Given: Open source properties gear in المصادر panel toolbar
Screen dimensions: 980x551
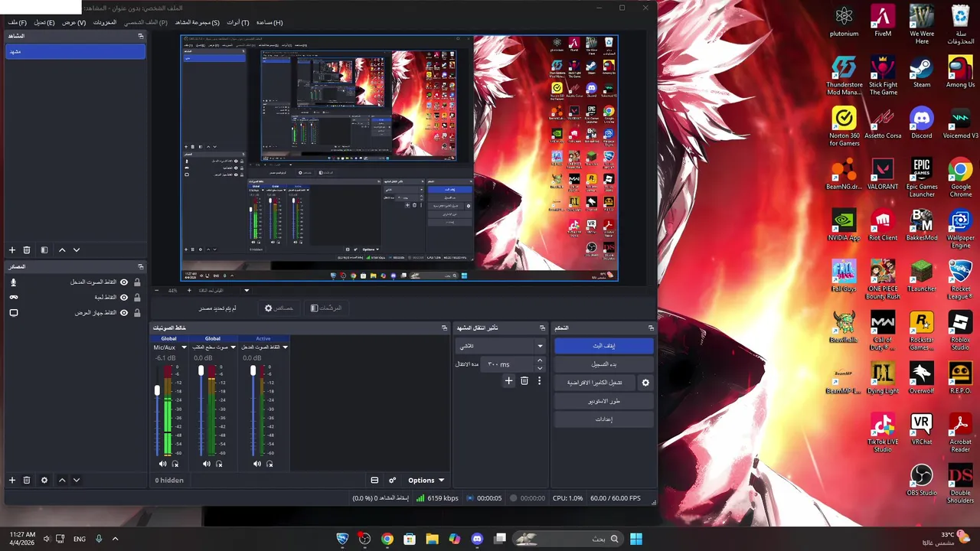Looking at the screenshot, I should [x=44, y=481].
